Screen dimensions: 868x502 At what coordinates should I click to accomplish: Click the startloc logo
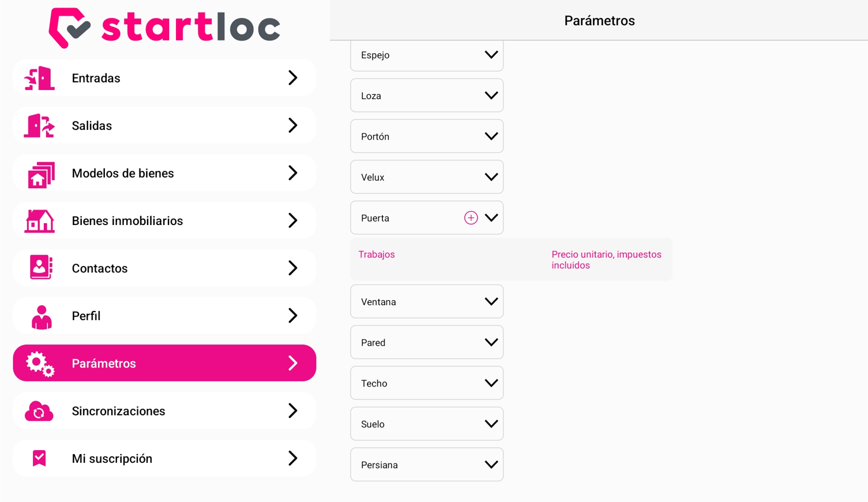pyautogui.click(x=164, y=28)
